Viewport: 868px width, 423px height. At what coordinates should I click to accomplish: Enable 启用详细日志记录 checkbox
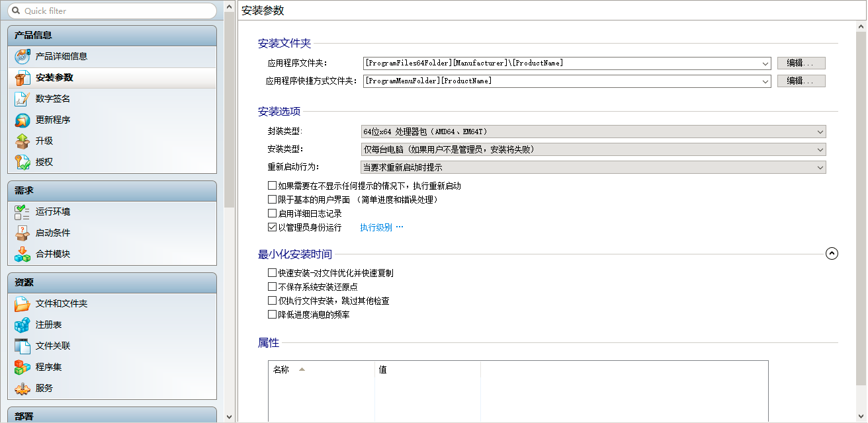tap(272, 213)
